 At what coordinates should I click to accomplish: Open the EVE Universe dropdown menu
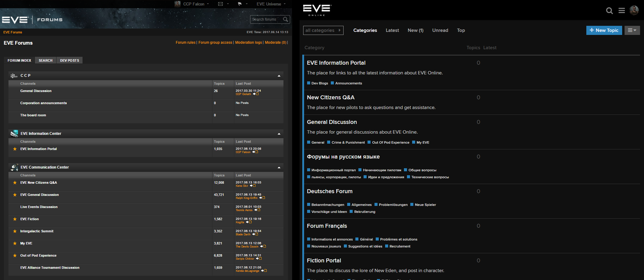[x=271, y=4]
